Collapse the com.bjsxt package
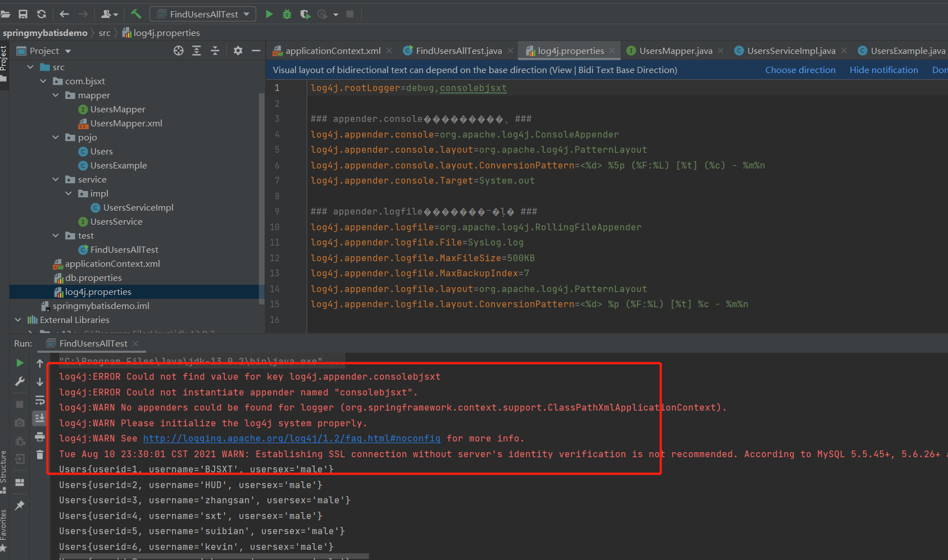This screenshot has width=948, height=560. click(43, 81)
